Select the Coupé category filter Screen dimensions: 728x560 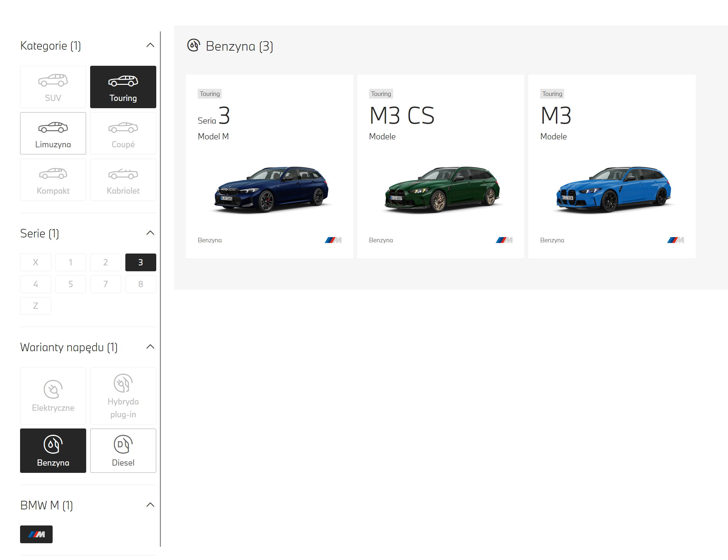point(123,133)
